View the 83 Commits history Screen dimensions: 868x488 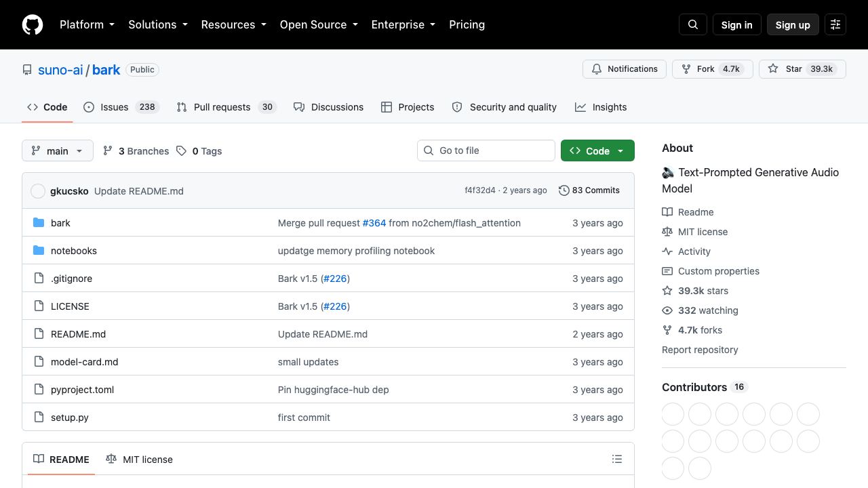(x=589, y=190)
